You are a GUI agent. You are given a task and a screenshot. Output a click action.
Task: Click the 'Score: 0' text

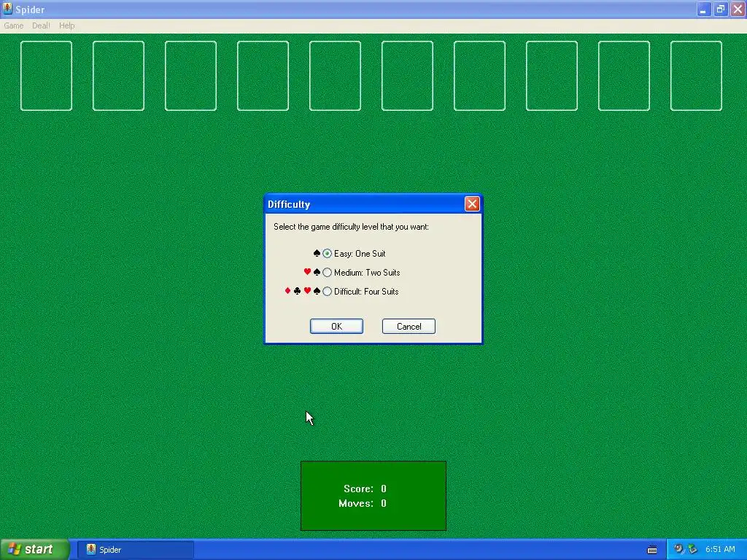click(365, 489)
